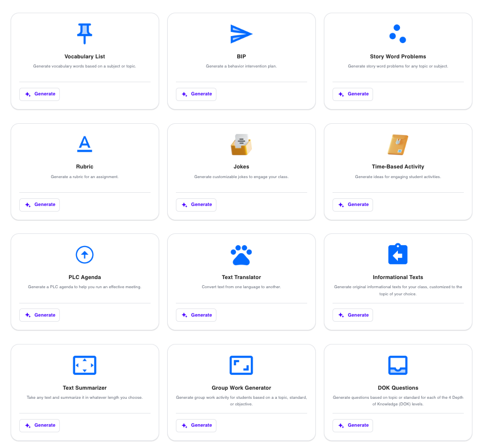479x448 pixels.
Task: Click the file box icon for Jokes
Action: [241, 145]
